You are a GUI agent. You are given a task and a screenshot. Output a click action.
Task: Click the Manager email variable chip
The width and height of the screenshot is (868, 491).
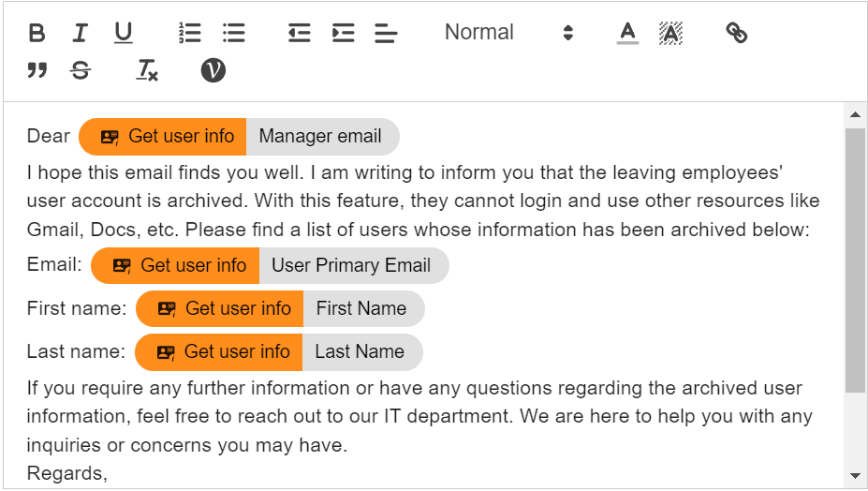(320, 137)
